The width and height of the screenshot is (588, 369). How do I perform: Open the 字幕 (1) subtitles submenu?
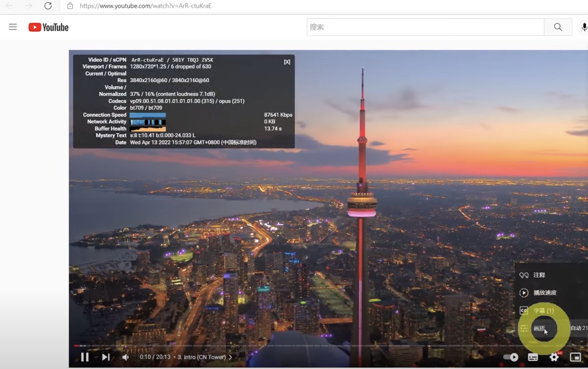(543, 310)
